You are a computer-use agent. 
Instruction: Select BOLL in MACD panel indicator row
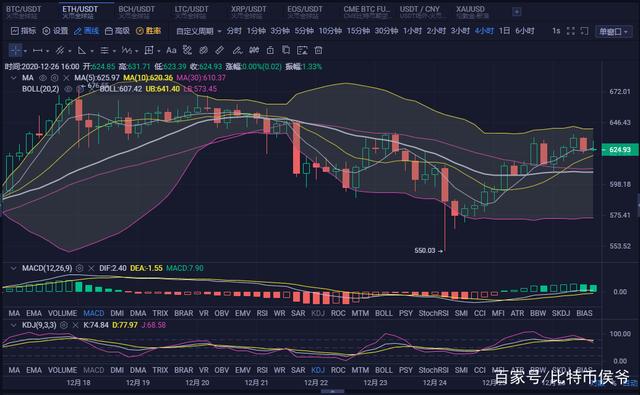[x=384, y=313]
